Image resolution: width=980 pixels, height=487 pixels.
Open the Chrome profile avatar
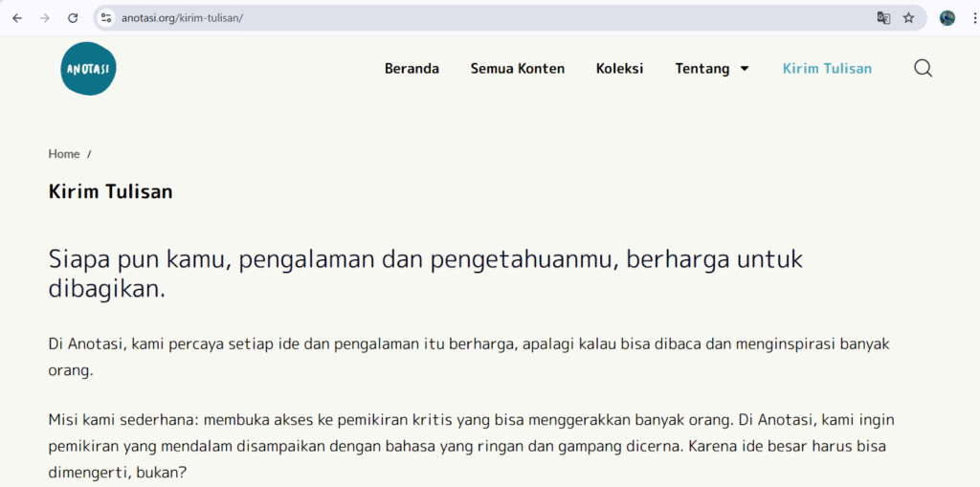(x=947, y=18)
